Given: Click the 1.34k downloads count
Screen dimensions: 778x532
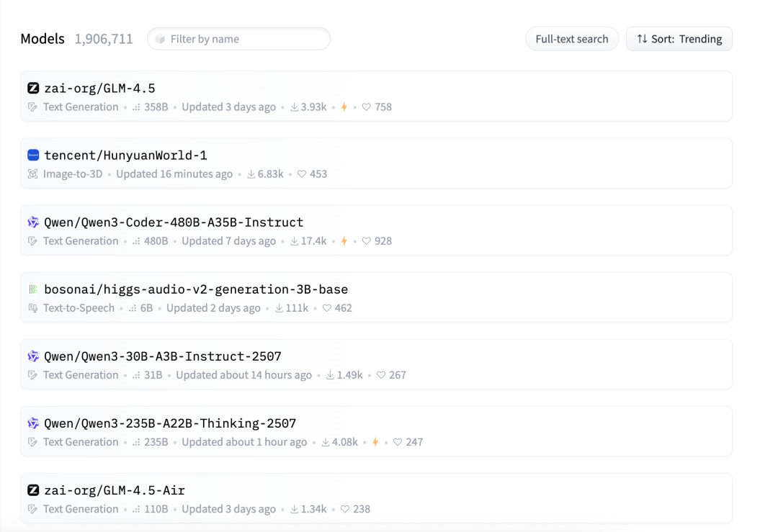Looking at the screenshot, I should point(313,509).
